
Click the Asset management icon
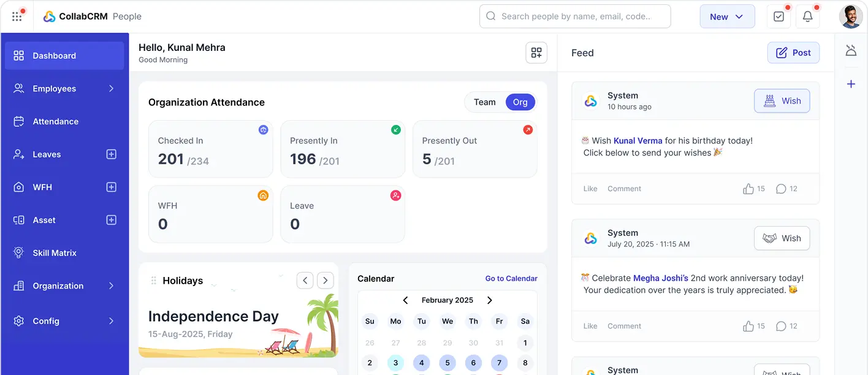18,219
